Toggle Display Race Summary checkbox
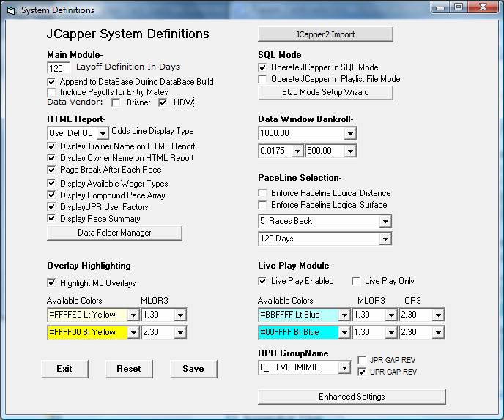This screenshot has height=420, width=504. [51, 219]
